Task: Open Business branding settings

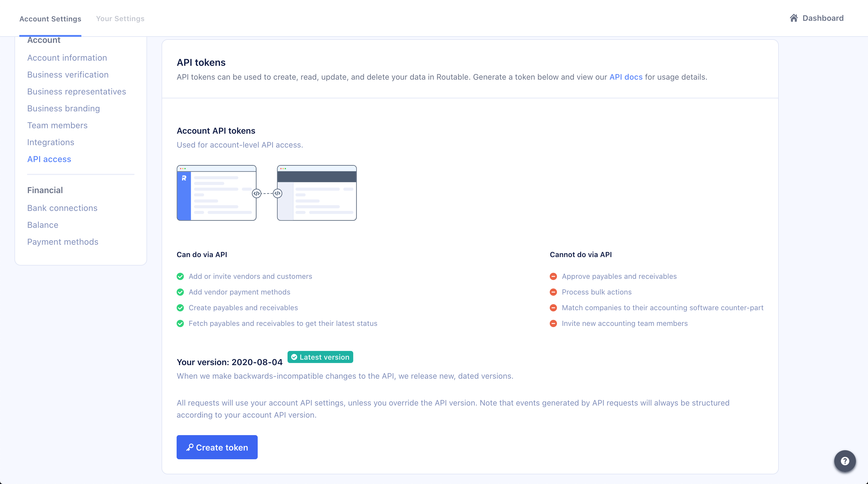Action: click(63, 108)
